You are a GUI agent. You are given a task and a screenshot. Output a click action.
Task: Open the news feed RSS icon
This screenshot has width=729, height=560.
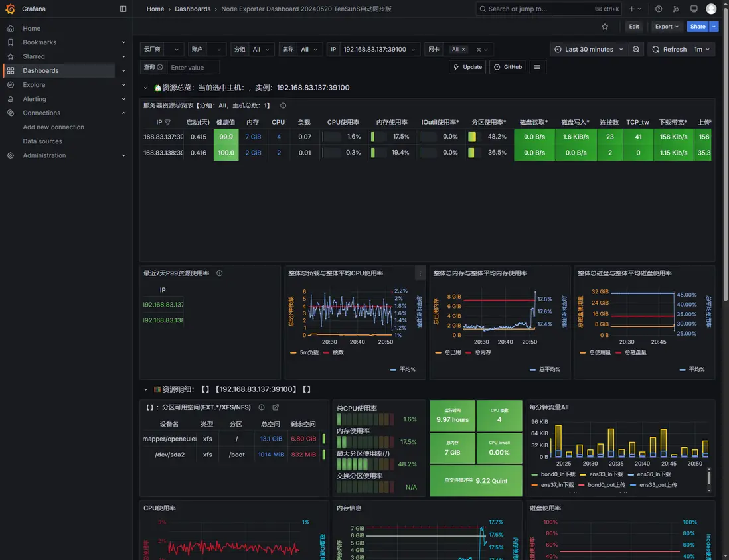pyautogui.click(x=676, y=9)
